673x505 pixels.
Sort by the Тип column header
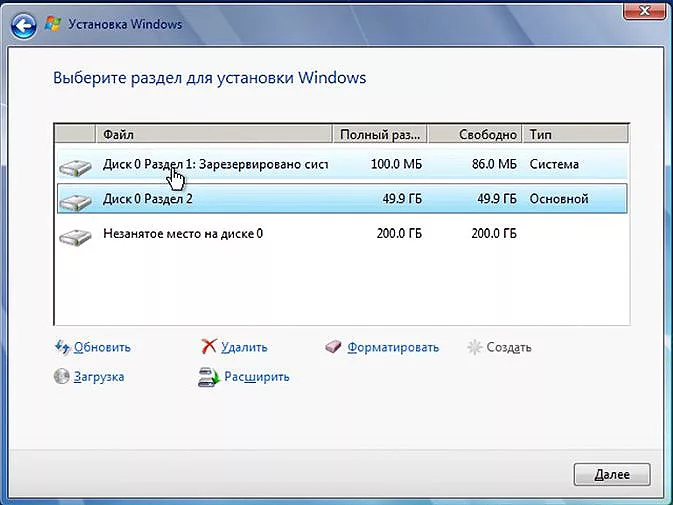576,134
